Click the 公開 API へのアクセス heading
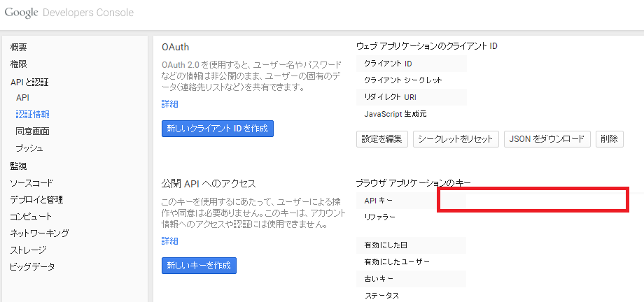The height and width of the screenshot is (302, 644). coord(209,183)
